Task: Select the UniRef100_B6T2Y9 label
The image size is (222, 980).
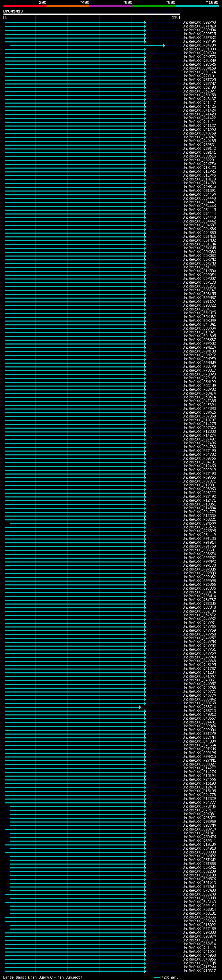Action: 199,734
